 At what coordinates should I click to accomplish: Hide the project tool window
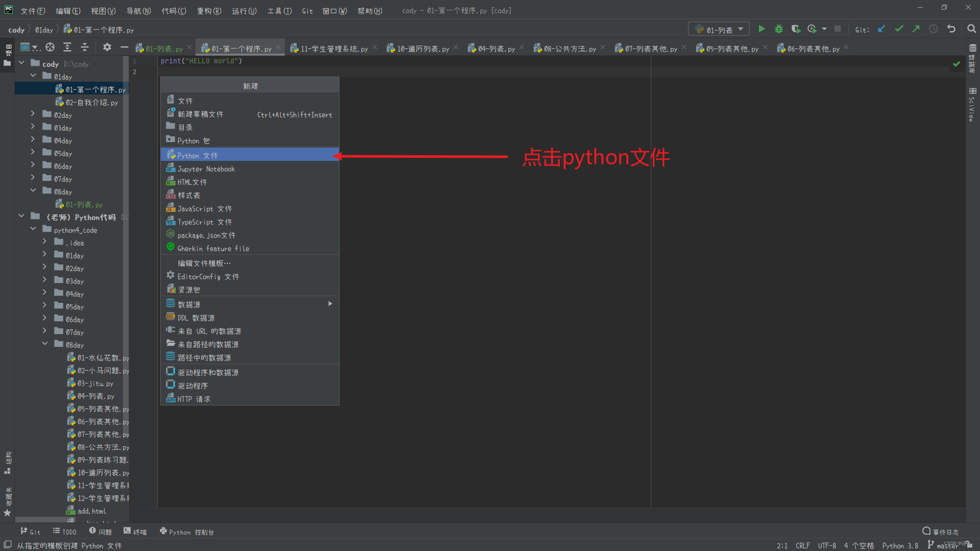[124, 47]
